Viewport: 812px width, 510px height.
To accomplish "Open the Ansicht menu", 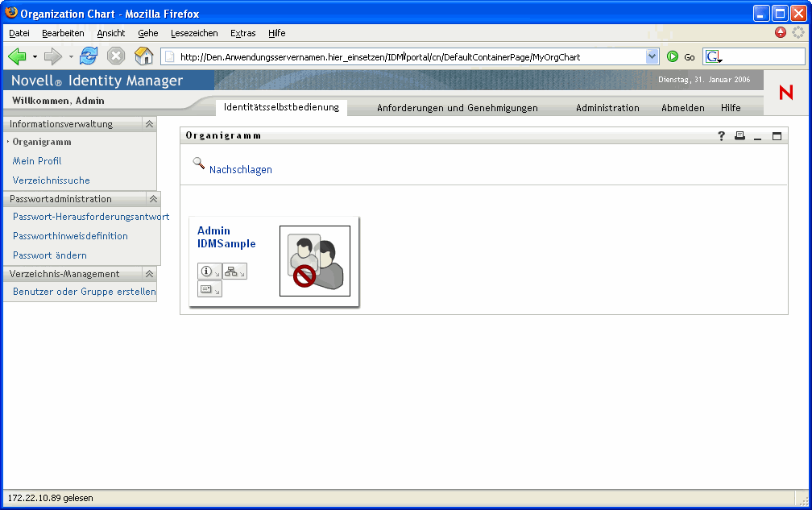I will click(111, 33).
